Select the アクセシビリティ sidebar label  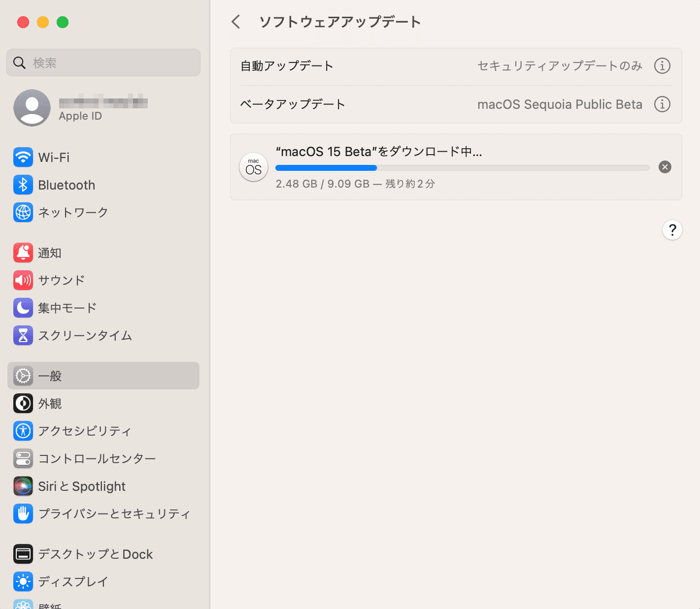85,431
